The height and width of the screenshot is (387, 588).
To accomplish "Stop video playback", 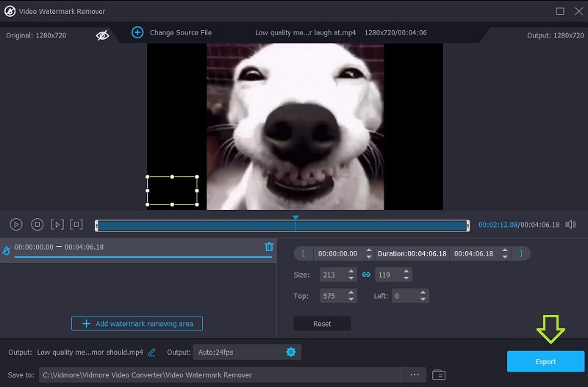I will (x=37, y=225).
